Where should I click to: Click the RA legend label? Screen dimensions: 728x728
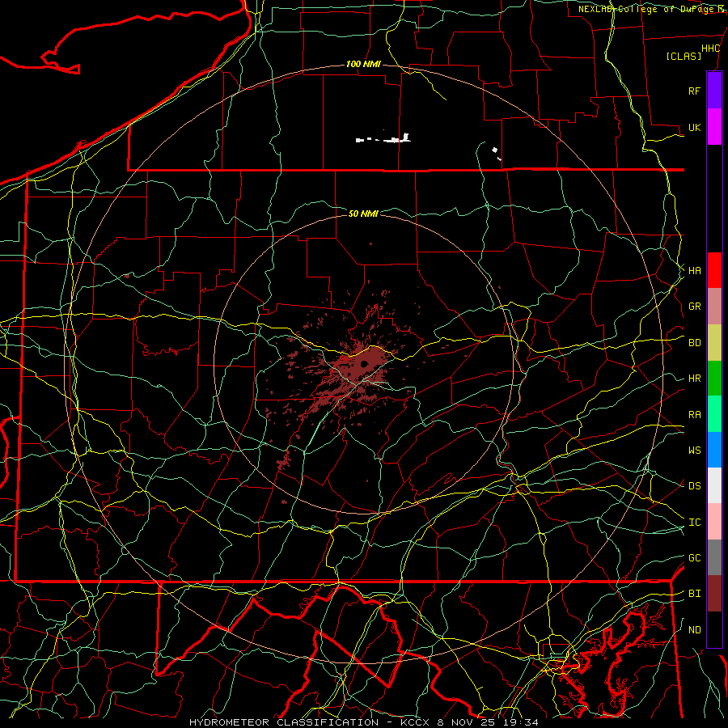[694, 415]
